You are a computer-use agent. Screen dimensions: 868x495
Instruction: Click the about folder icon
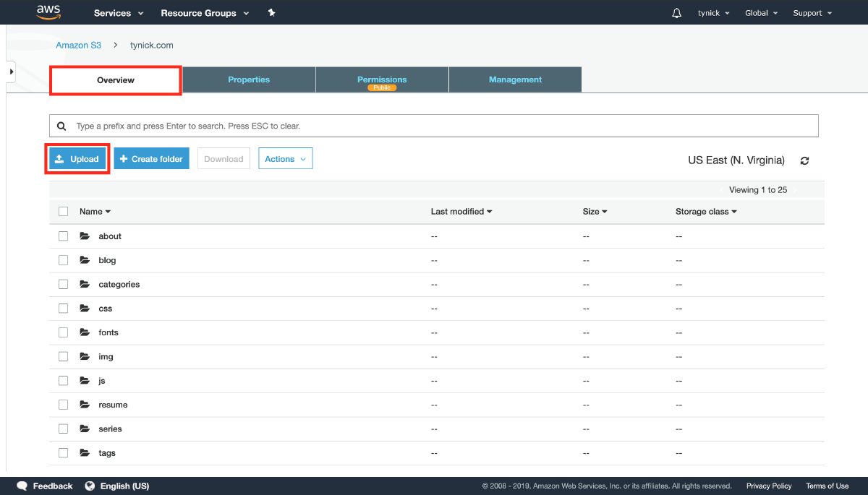coord(85,236)
